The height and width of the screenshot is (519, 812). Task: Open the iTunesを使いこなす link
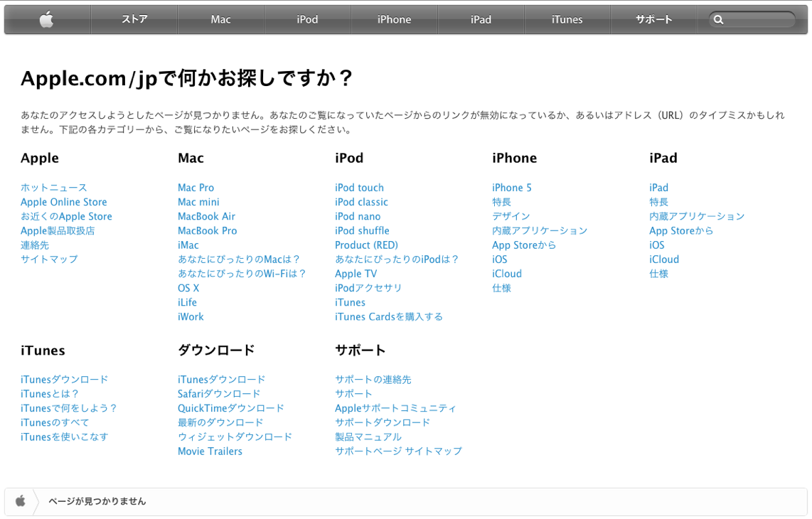65,437
